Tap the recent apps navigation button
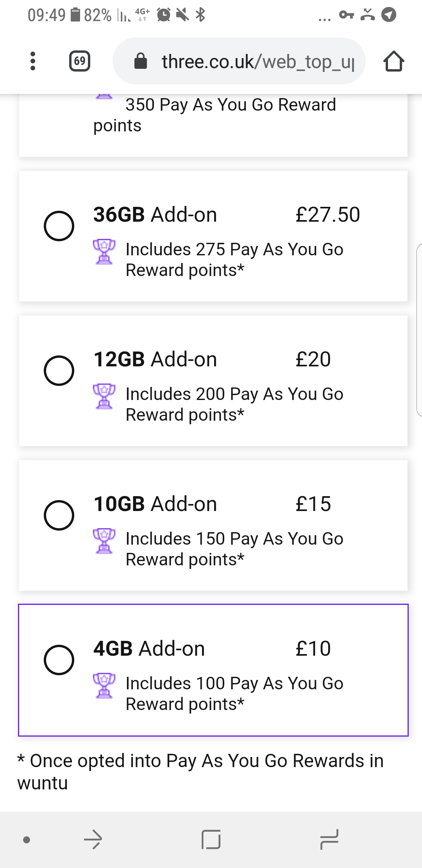 (x=329, y=839)
